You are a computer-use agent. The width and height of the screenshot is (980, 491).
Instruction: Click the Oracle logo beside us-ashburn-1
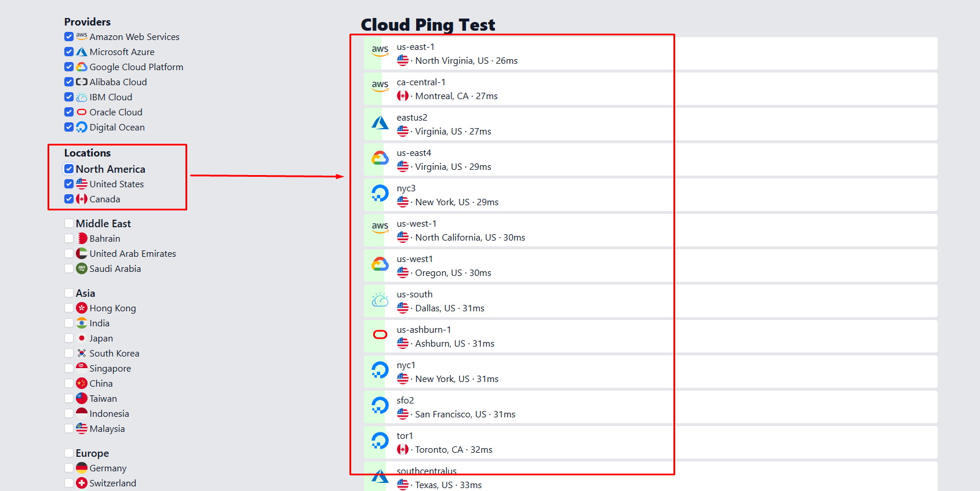pos(380,334)
